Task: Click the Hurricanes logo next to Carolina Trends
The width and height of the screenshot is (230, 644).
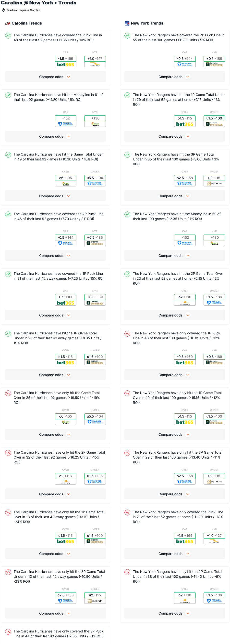Action: point(8,23)
